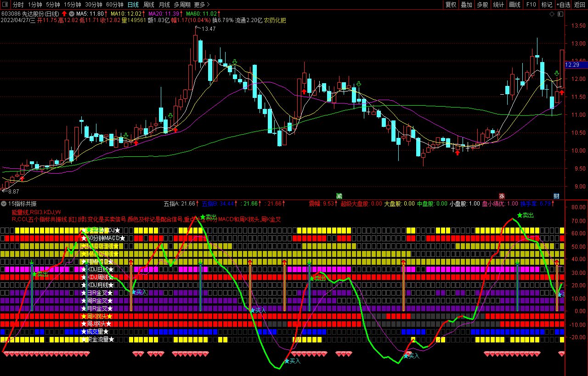Expand the main chart indicator dropdown circle

(x=71, y=14)
